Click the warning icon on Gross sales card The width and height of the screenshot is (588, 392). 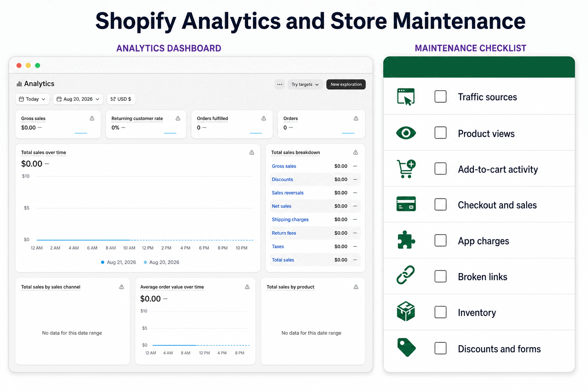(92, 118)
